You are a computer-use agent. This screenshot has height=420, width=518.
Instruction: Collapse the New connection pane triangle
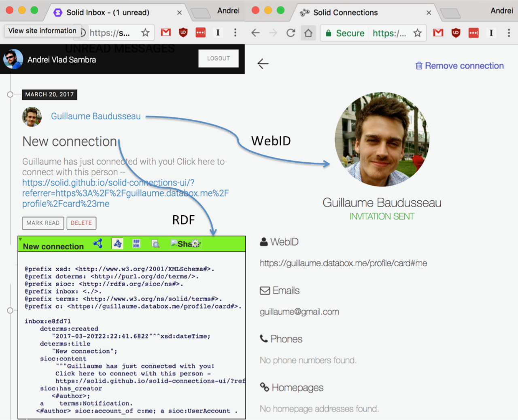20,239
